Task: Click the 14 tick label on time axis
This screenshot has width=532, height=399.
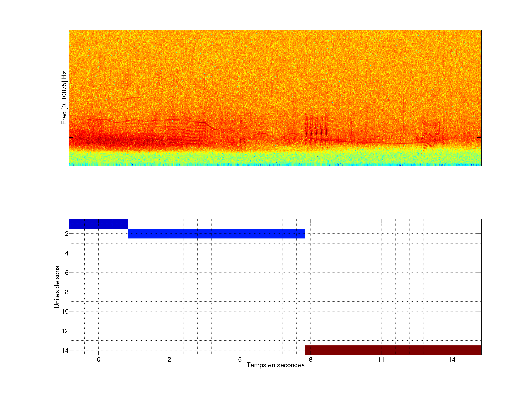Action: click(452, 359)
